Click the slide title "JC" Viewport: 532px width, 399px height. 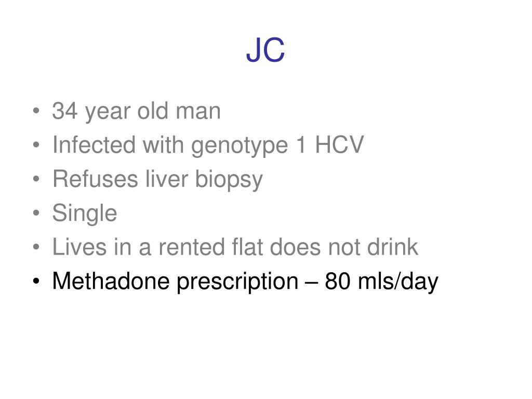pyautogui.click(x=265, y=50)
